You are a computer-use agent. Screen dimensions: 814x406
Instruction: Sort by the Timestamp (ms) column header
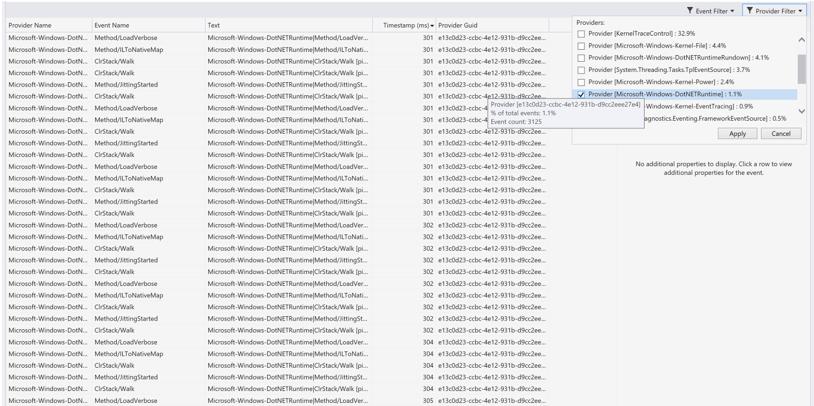404,25
